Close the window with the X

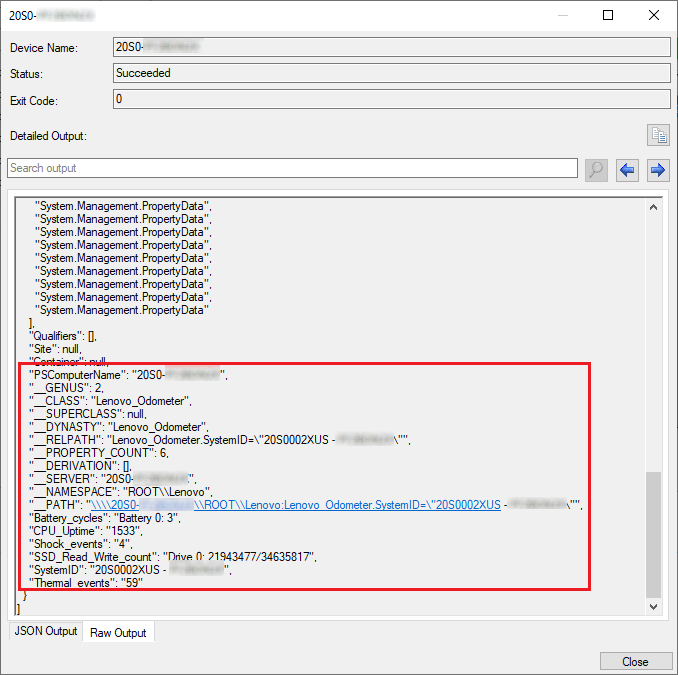(654, 15)
